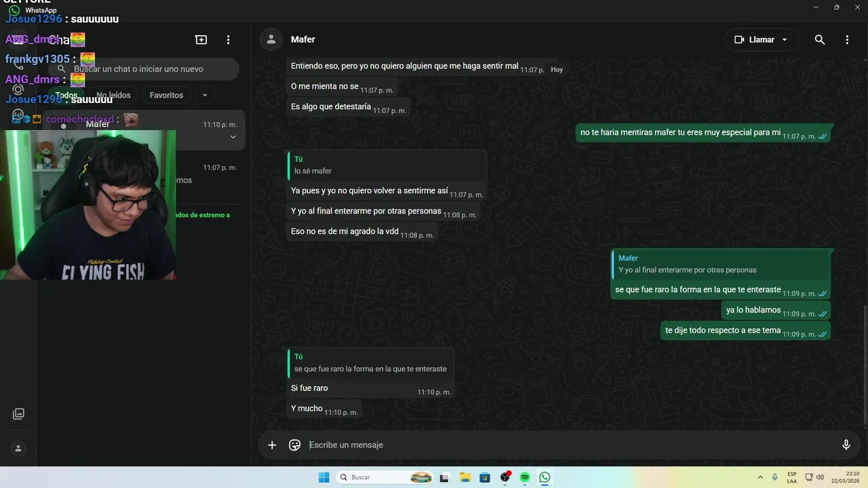Open network and volume quick settings

[x=814, y=477]
